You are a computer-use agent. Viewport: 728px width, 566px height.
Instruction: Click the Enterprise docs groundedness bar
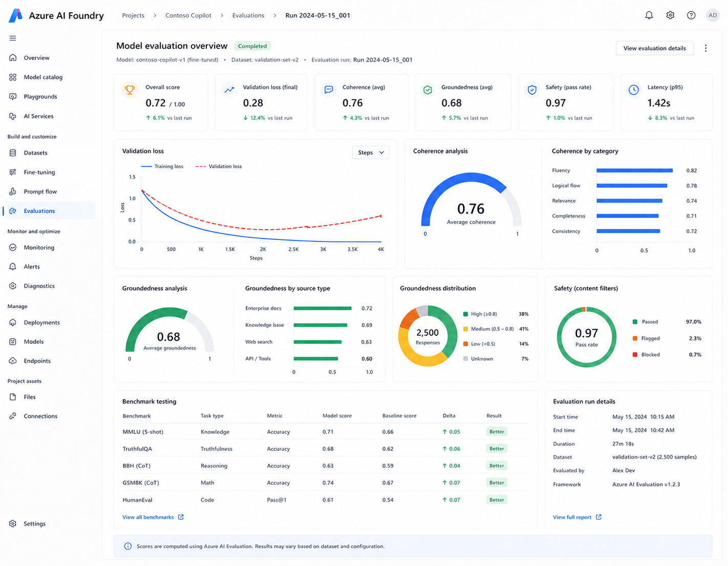pyautogui.click(x=323, y=309)
